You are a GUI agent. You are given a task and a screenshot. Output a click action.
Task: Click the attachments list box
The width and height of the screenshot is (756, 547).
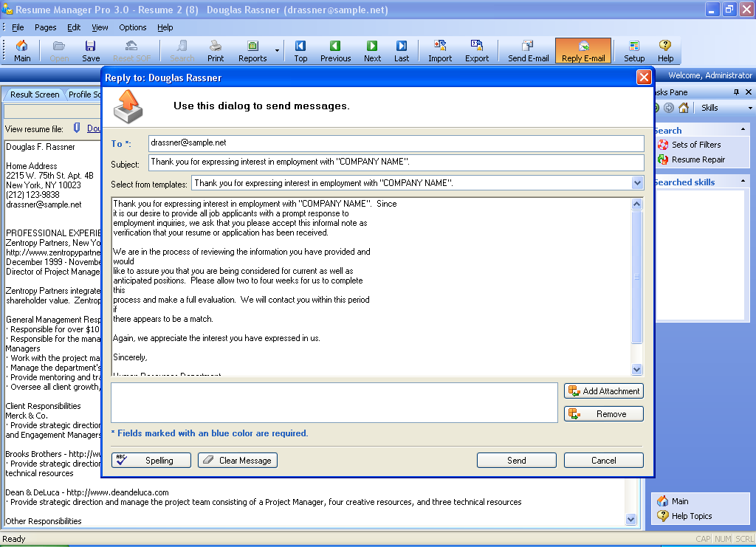[334, 403]
